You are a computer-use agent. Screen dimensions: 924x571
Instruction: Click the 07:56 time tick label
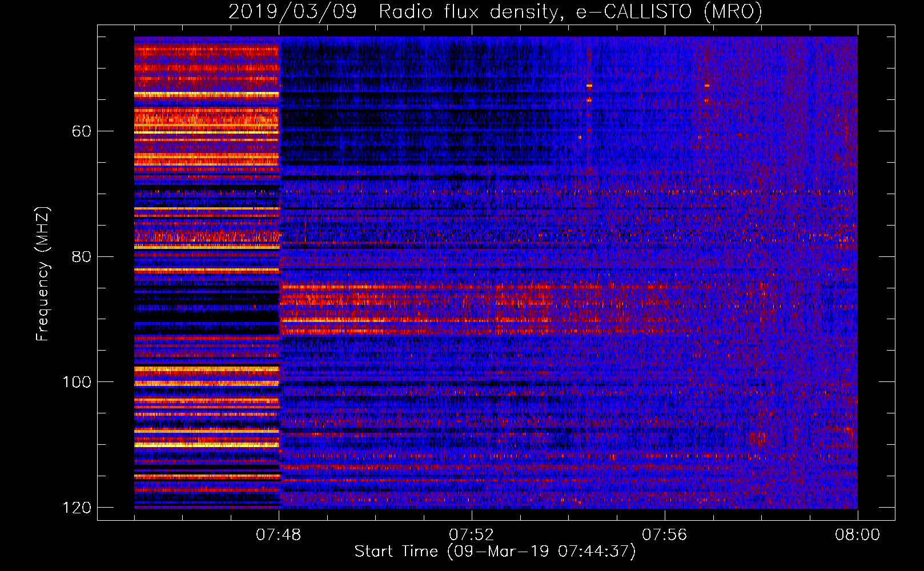(665, 535)
